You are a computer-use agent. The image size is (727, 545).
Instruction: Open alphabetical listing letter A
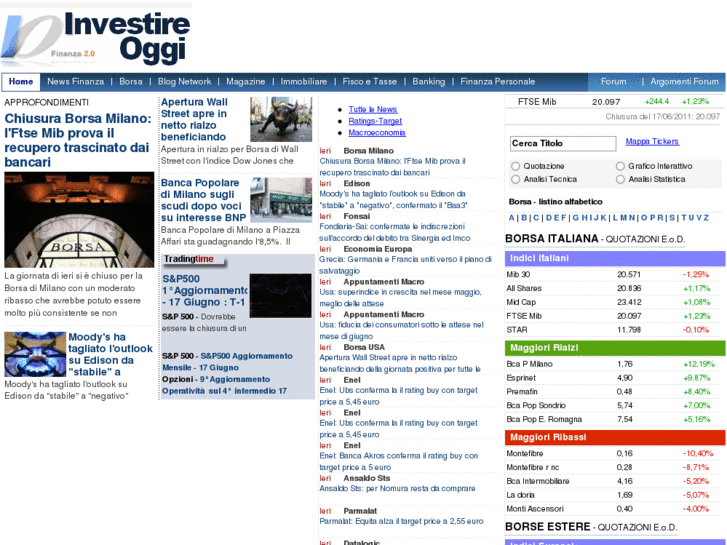[511, 218]
